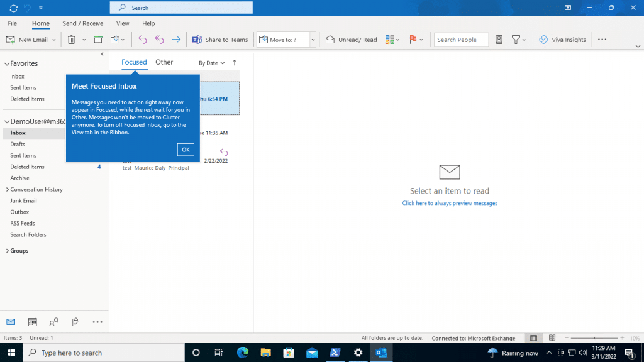Switch to the Other inbox tab
644x362 pixels.
tap(164, 62)
